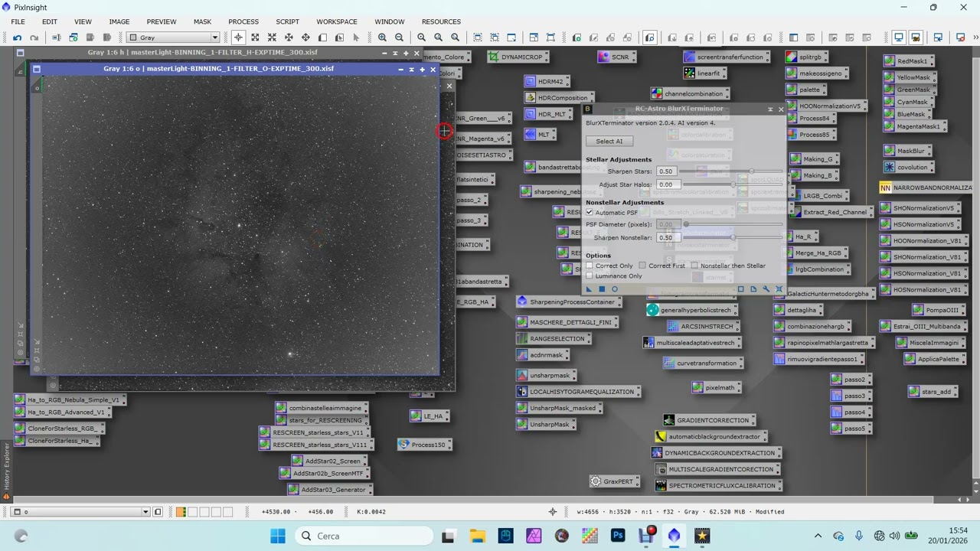980x551 pixels.
Task: Open the RESOURCES menu
Action: pyautogui.click(x=441, y=21)
